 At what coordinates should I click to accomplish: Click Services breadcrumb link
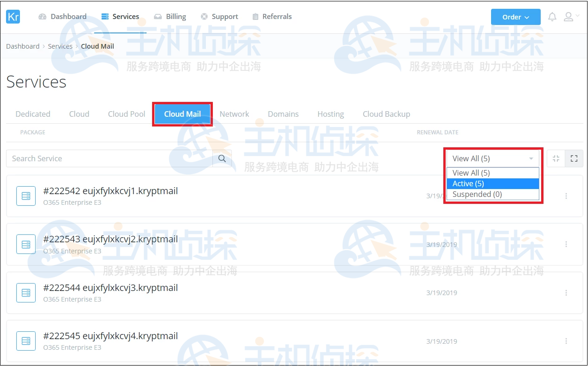point(60,46)
